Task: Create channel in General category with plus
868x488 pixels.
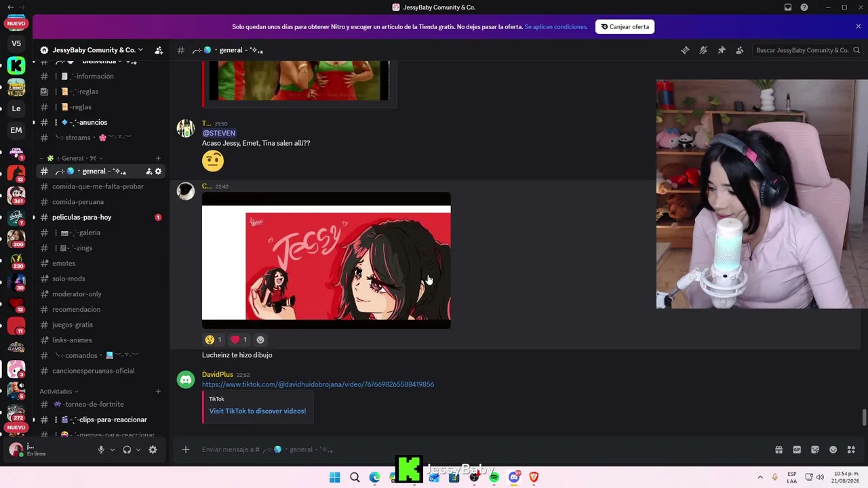Action: [158, 158]
